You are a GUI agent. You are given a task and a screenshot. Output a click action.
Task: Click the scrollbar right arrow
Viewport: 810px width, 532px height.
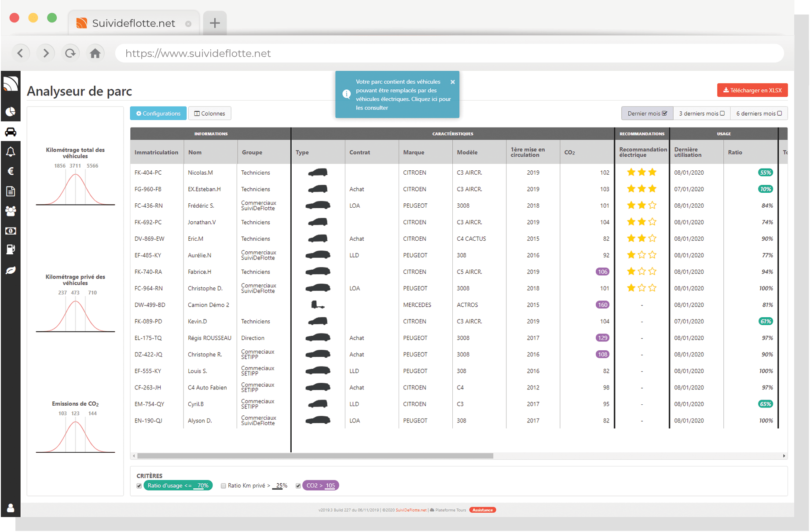pos(784,456)
